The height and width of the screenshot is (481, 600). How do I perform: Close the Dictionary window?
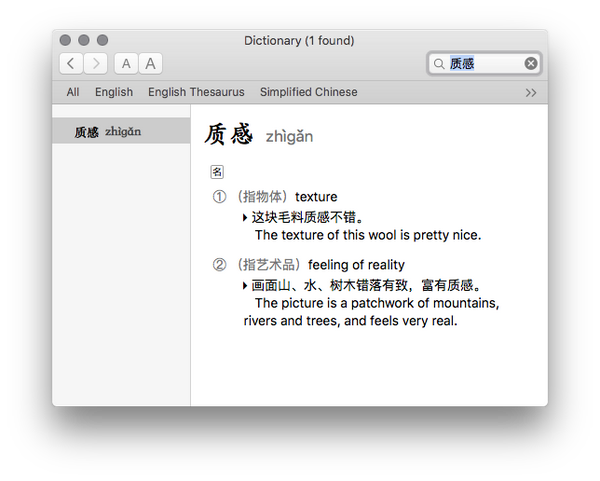[65, 40]
